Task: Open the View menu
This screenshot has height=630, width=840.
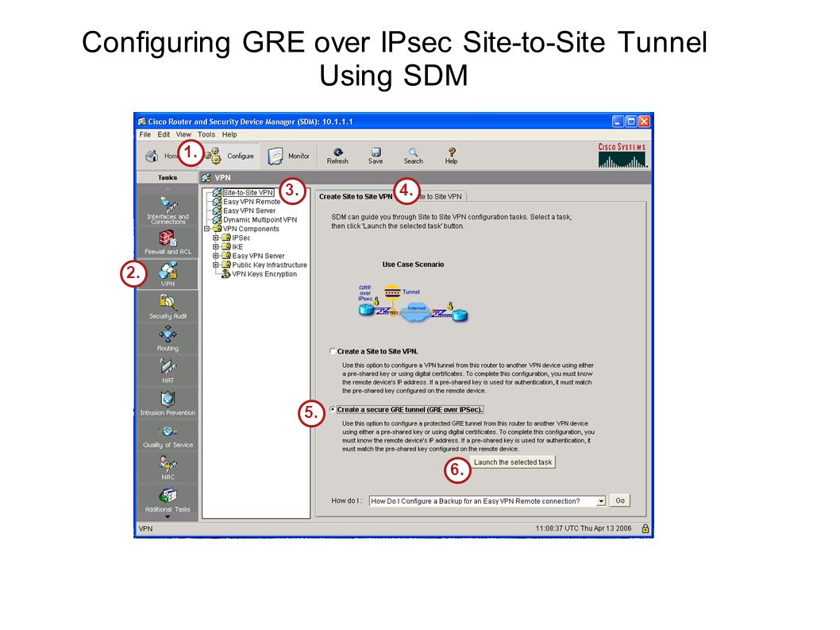Action: pos(183,134)
